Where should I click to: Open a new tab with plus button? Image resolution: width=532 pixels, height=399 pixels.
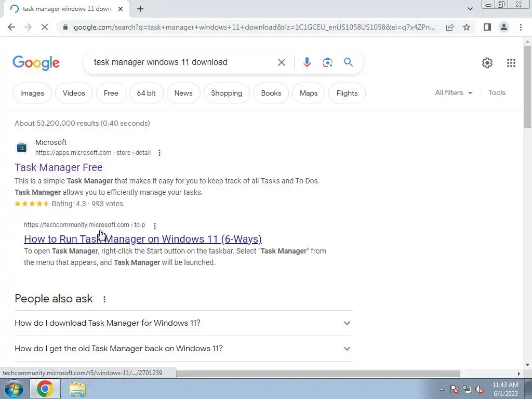click(140, 9)
